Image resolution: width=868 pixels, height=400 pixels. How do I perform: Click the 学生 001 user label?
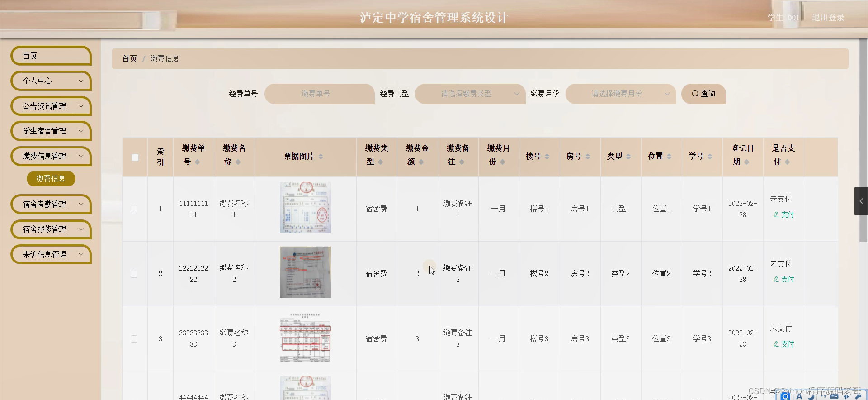783,18
